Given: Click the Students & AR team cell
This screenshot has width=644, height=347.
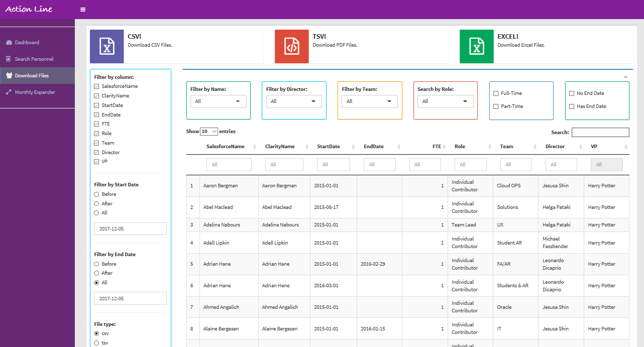Looking at the screenshot, I should (x=516, y=286).
